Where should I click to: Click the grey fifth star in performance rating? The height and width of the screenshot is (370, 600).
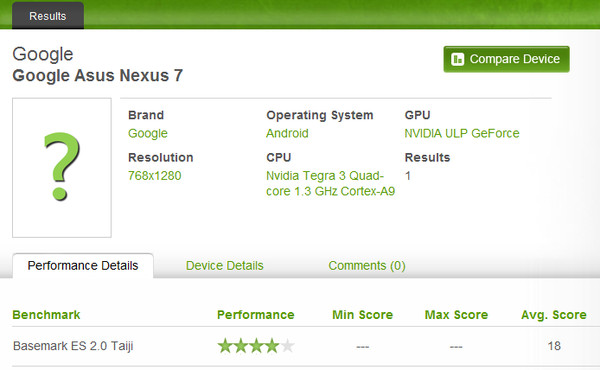point(287,346)
